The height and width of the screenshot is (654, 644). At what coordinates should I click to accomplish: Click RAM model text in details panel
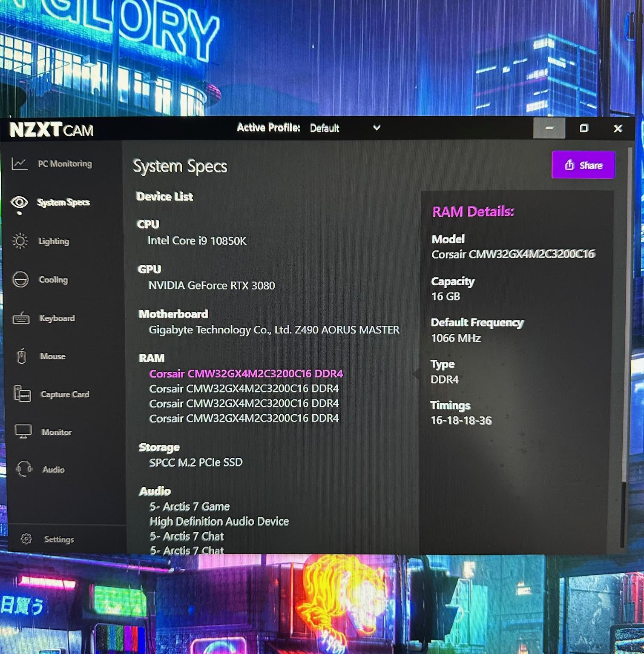[513, 254]
